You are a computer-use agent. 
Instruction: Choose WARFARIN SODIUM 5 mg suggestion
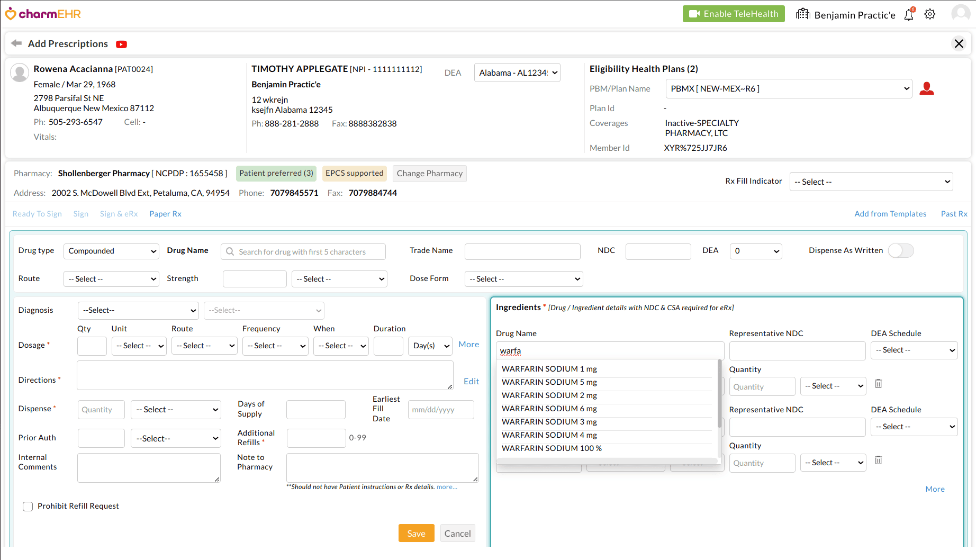549,382
